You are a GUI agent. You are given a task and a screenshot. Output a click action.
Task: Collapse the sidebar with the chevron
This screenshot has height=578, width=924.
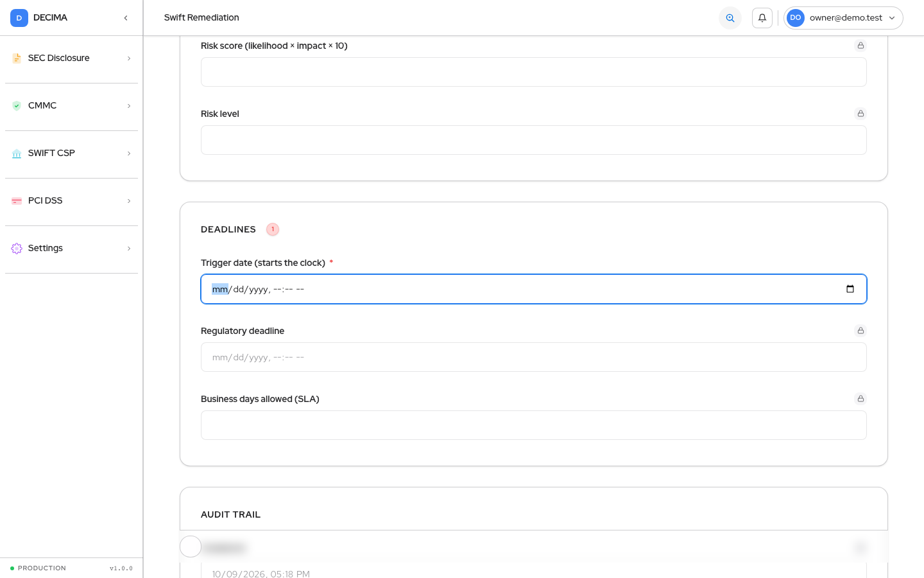[x=126, y=18]
